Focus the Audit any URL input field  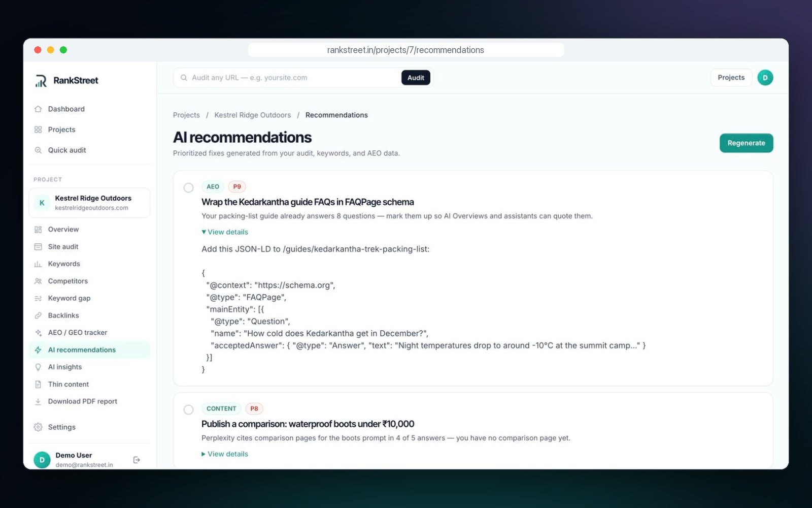(x=294, y=78)
